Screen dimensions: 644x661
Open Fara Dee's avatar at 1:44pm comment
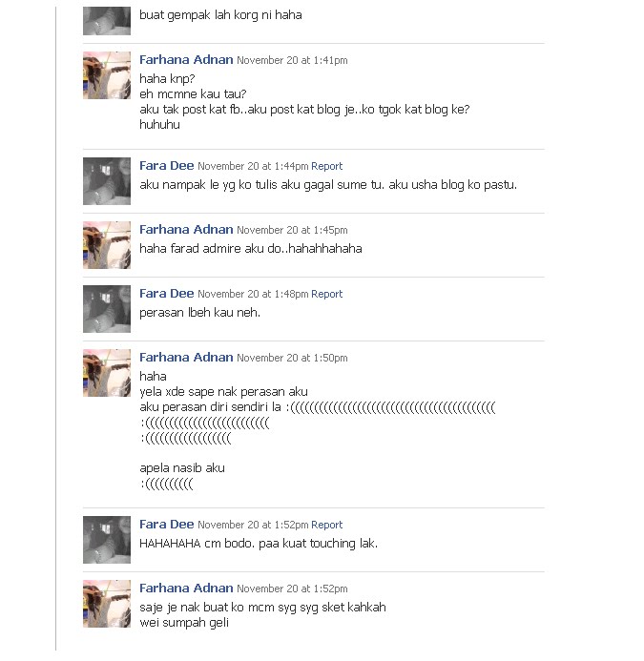[107, 181]
